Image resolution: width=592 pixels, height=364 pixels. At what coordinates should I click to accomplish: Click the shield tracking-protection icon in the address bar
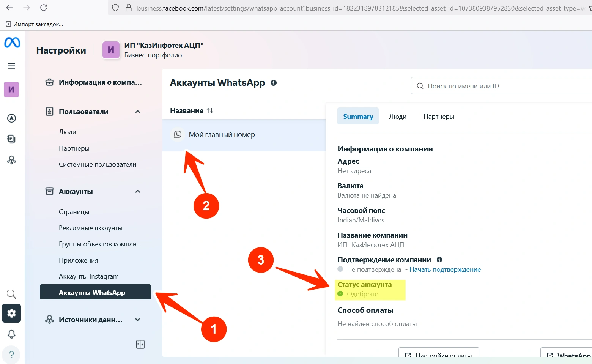(116, 8)
